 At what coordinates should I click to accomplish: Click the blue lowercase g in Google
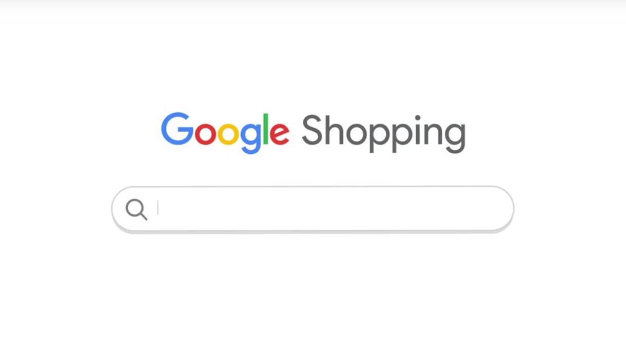coord(251,138)
